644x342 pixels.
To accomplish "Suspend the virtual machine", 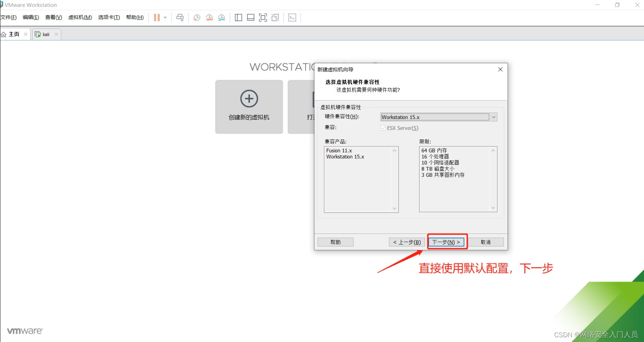I will (157, 17).
